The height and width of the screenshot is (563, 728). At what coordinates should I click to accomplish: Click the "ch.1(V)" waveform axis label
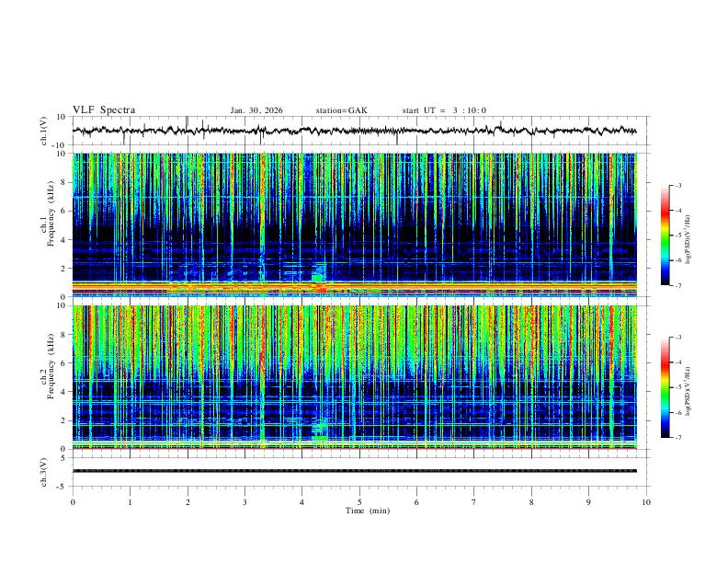(44, 131)
